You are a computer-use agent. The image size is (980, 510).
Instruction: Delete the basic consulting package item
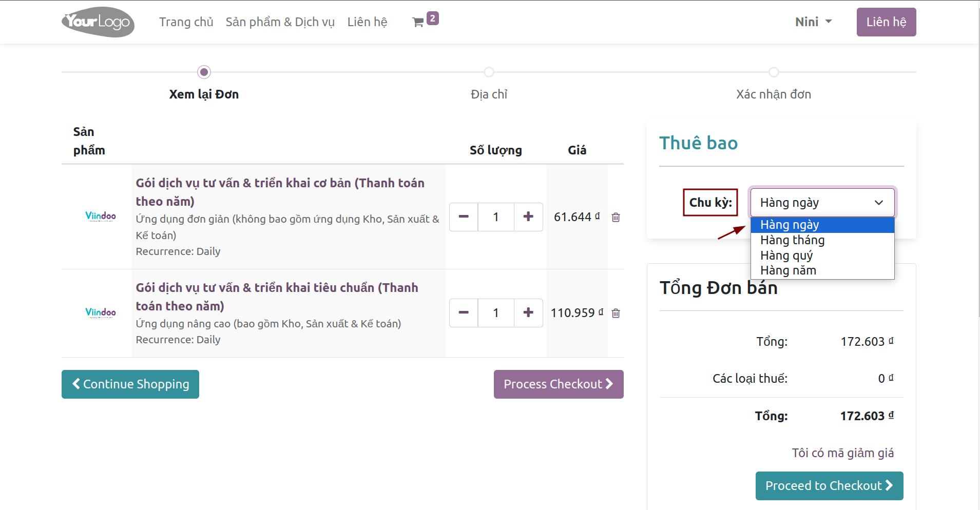(x=616, y=218)
